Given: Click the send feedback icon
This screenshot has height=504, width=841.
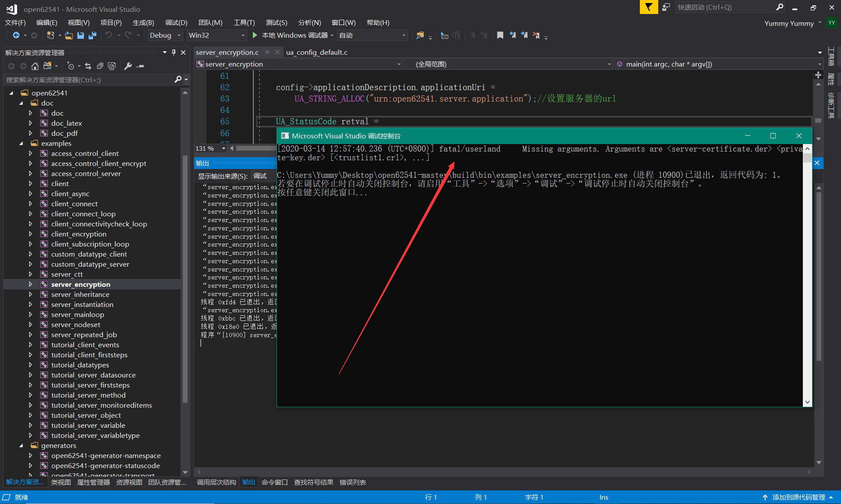Looking at the screenshot, I should 666,7.
